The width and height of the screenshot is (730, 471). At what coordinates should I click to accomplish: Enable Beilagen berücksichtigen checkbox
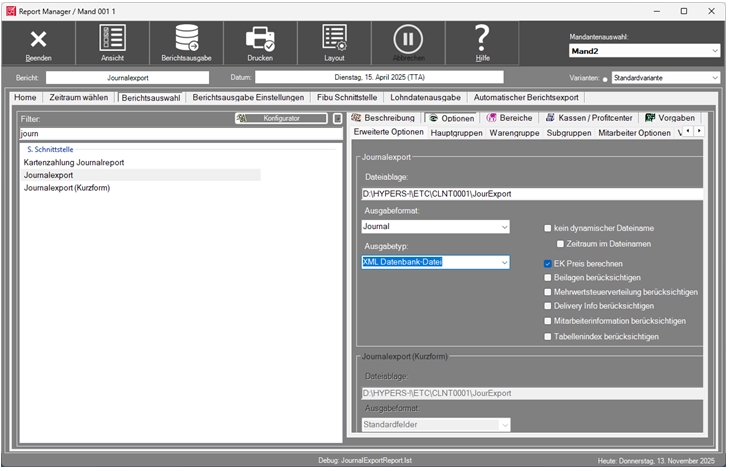(548, 277)
